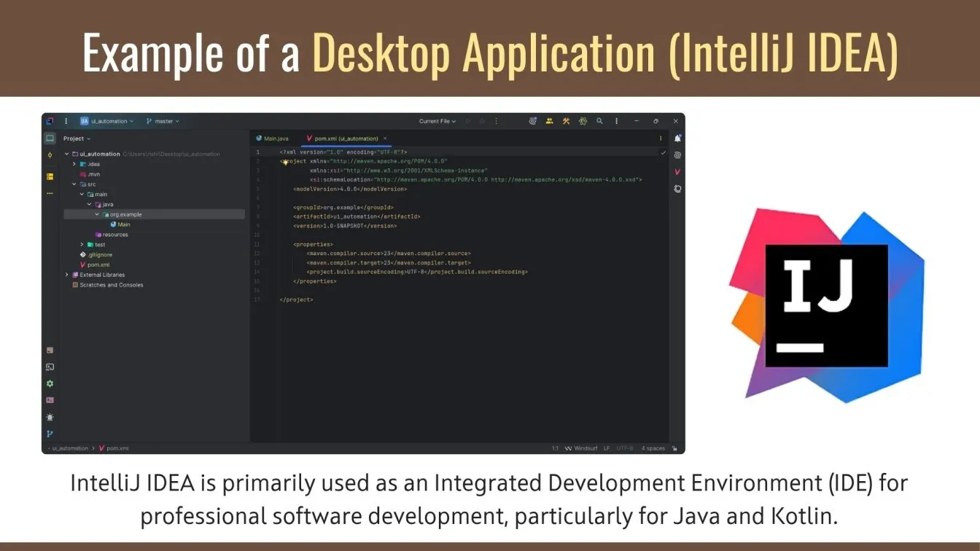Image resolution: width=980 pixels, height=551 pixels.
Task: Toggle the Project tool window icon in the left strip
Action: click(x=50, y=138)
